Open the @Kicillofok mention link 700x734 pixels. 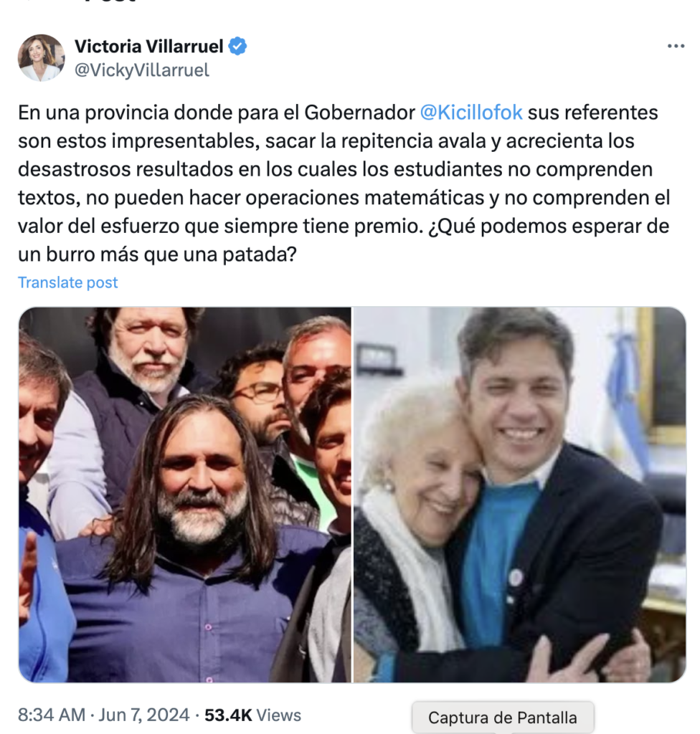coord(471,113)
